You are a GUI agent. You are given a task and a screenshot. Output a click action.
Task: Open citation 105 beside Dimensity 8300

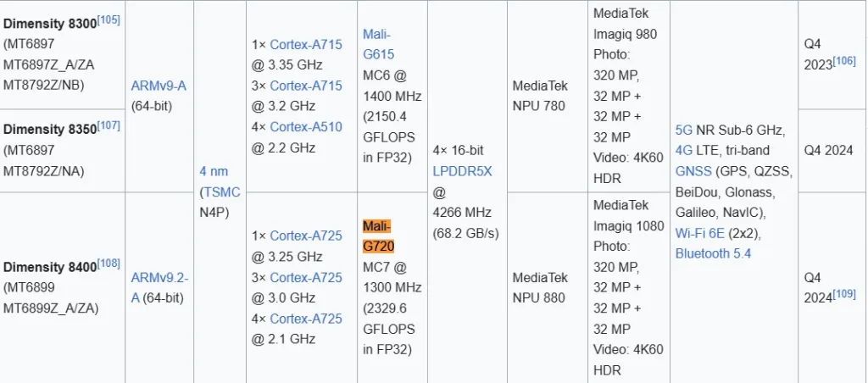click(108, 20)
